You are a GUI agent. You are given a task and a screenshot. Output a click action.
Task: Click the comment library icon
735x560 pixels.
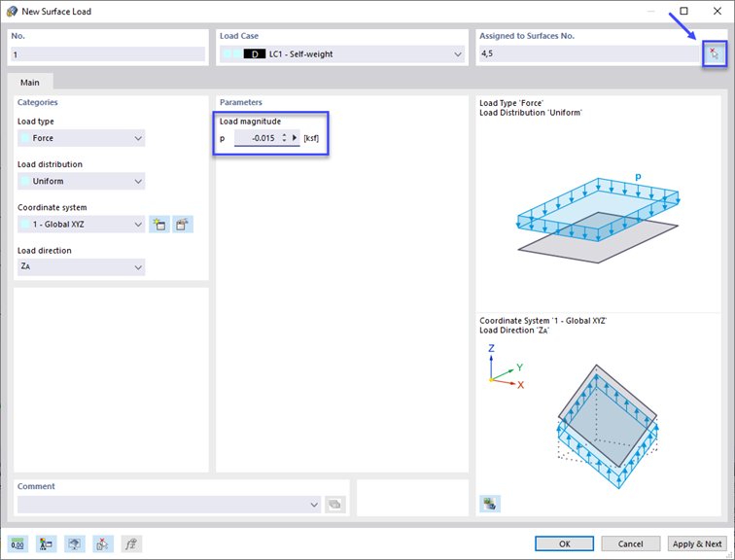point(334,505)
